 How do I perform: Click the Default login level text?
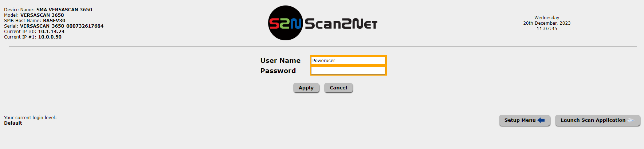(13, 123)
